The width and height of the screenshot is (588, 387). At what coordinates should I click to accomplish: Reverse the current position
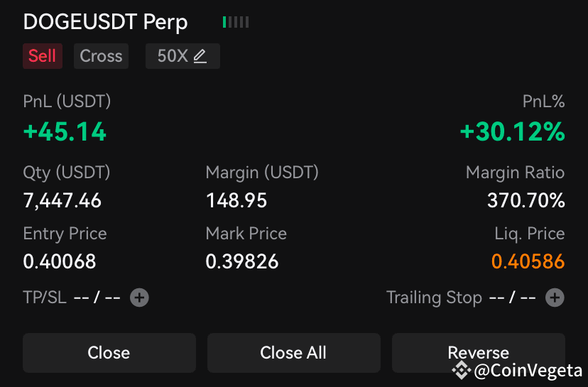(479, 353)
